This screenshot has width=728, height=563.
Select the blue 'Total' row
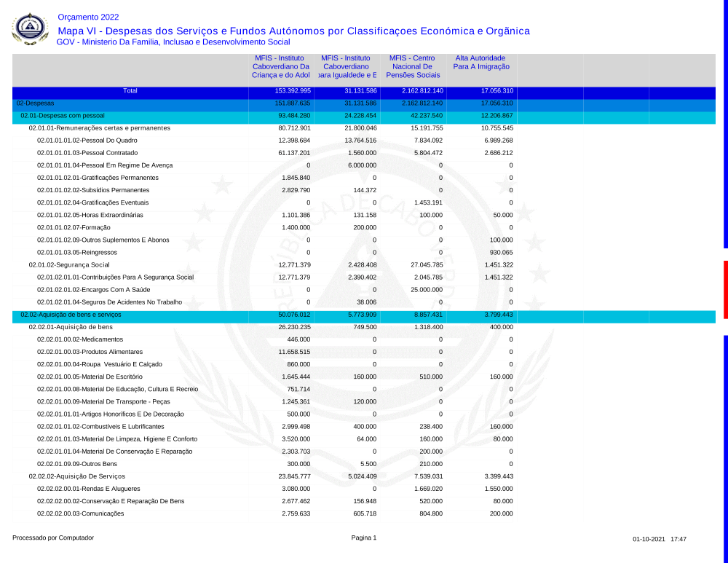pyautogui.click(x=130, y=91)
